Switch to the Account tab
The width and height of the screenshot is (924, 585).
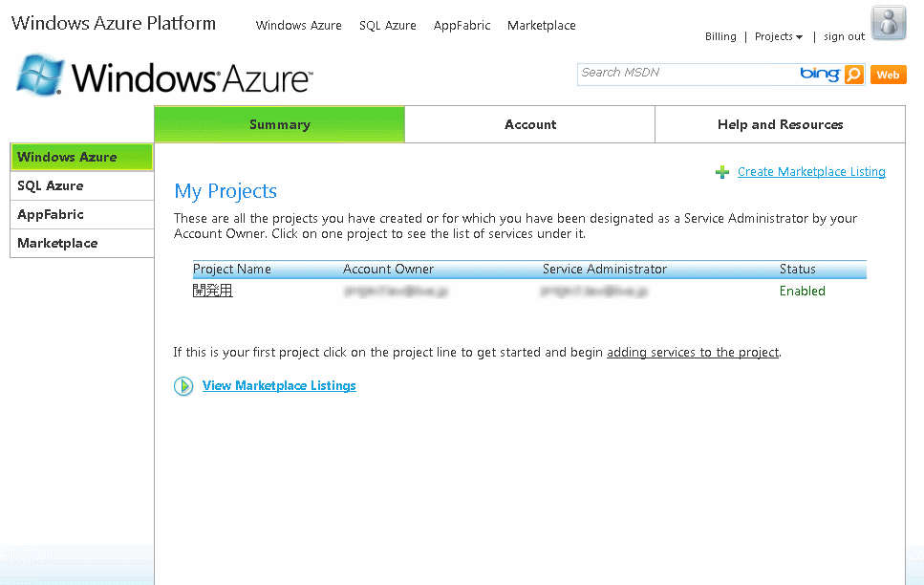coord(529,124)
